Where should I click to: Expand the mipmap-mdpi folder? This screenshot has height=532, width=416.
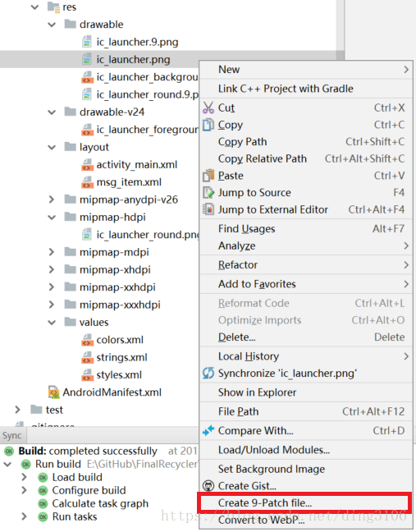[52, 252]
